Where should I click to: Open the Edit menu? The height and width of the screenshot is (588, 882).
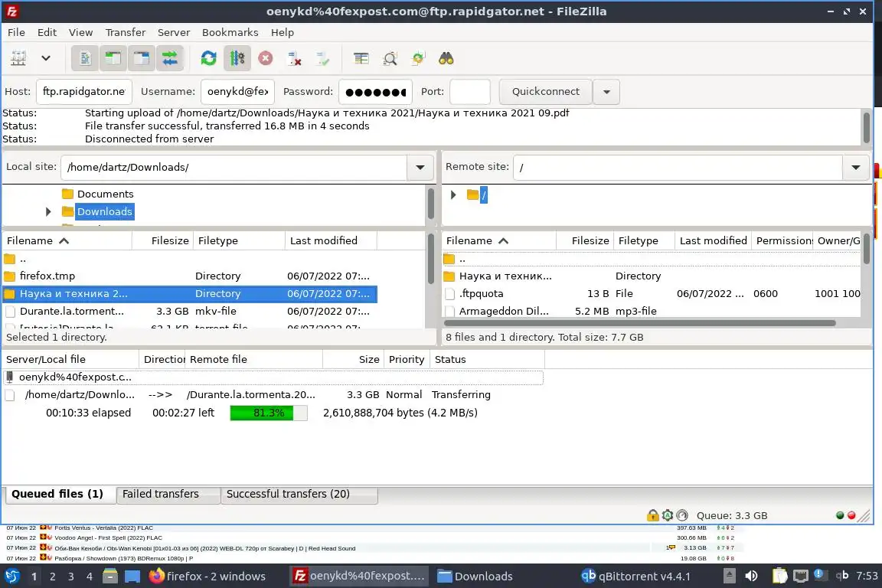47,33
